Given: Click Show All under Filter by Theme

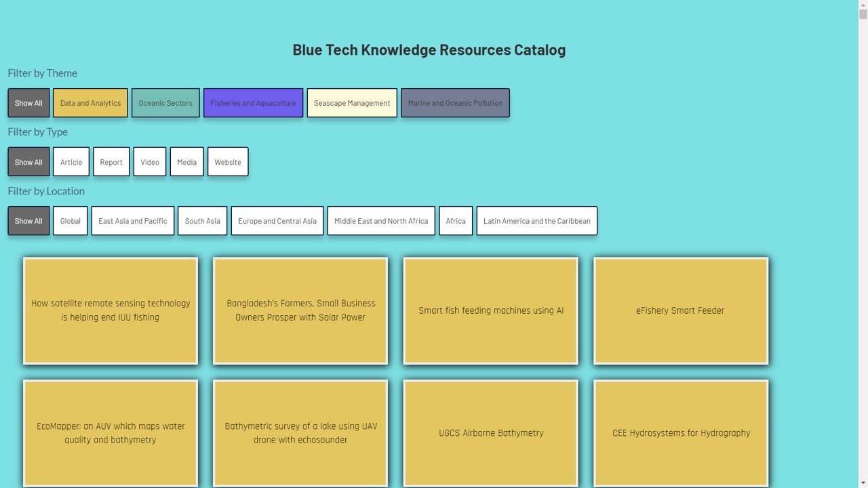Looking at the screenshot, I should [28, 103].
